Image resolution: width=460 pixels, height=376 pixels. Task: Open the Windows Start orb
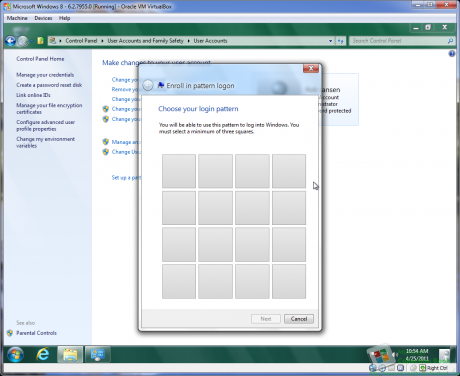15,354
